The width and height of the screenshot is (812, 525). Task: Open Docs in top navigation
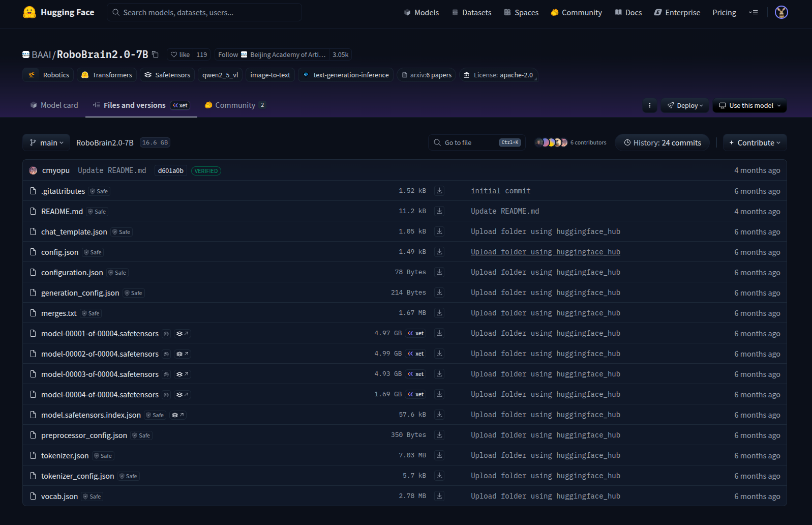tap(628, 12)
